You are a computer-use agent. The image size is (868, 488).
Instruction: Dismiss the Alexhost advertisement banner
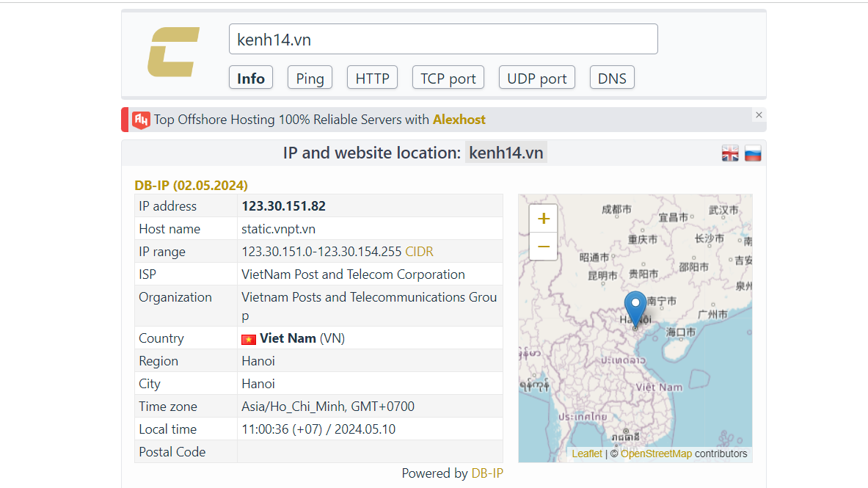pos(759,115)
